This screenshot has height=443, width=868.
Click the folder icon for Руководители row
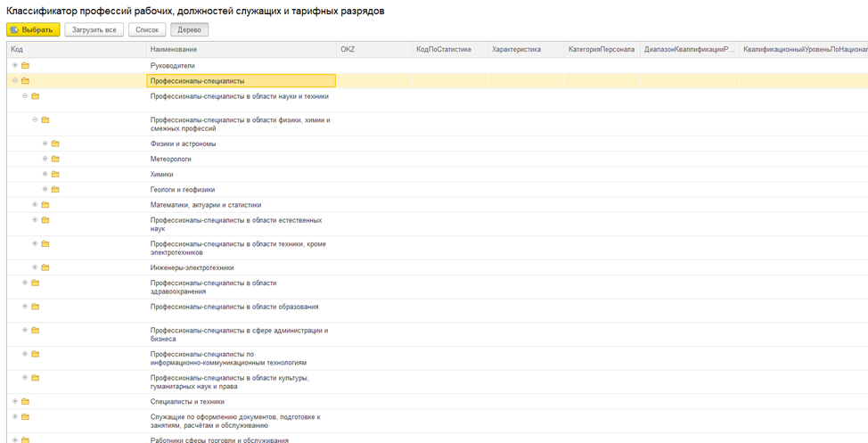[x=25, y=66]
